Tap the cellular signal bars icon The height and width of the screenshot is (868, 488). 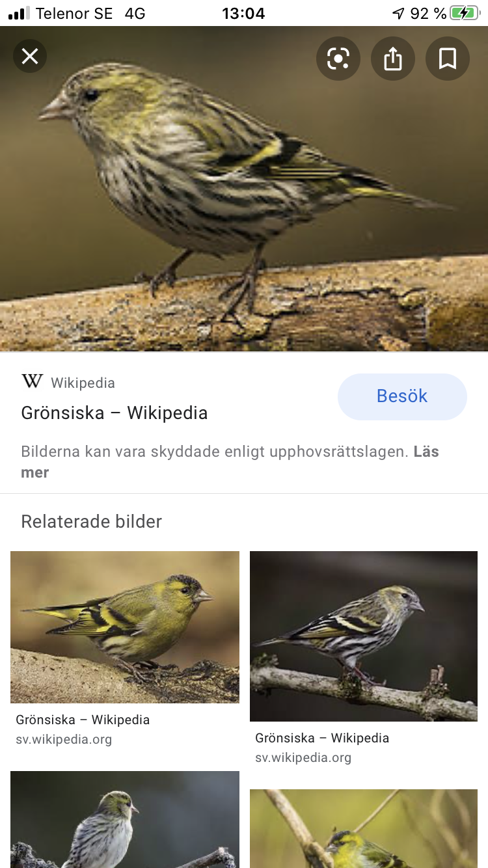click(19, 13)
